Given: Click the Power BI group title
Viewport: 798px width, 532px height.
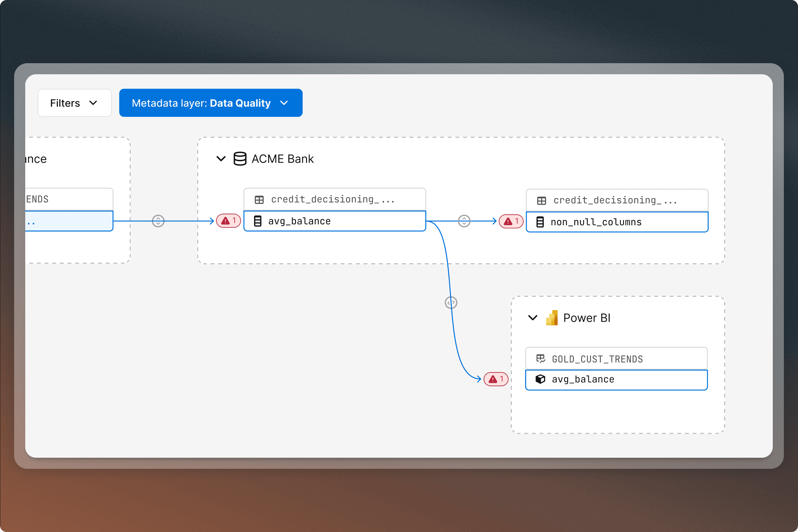Looking at the screenshot, I should tap(587, 318).
